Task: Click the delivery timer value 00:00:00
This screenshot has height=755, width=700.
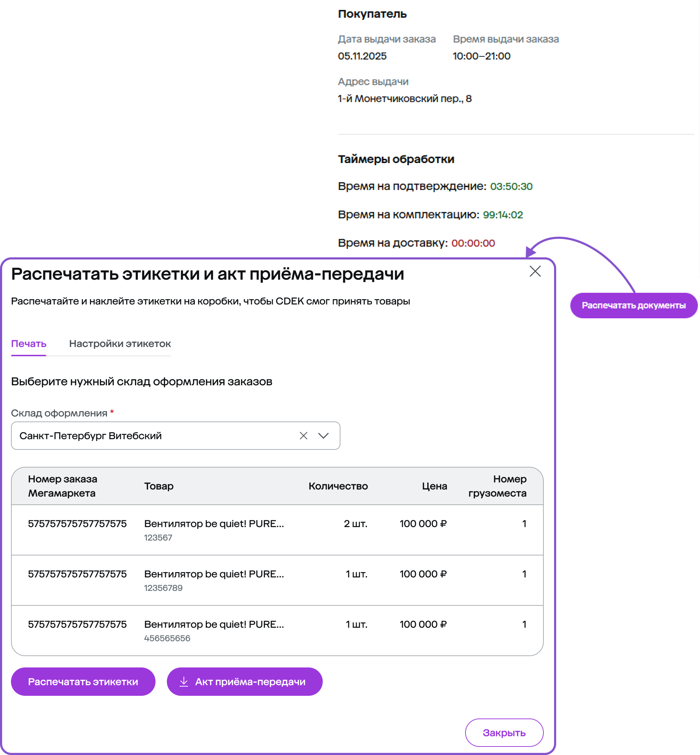Action: click(x=473, y=243)
